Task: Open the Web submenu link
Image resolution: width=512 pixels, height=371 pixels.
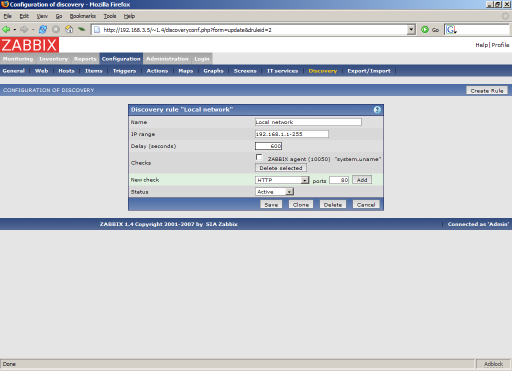Action: pyautogui.click(x=42, y=71)
